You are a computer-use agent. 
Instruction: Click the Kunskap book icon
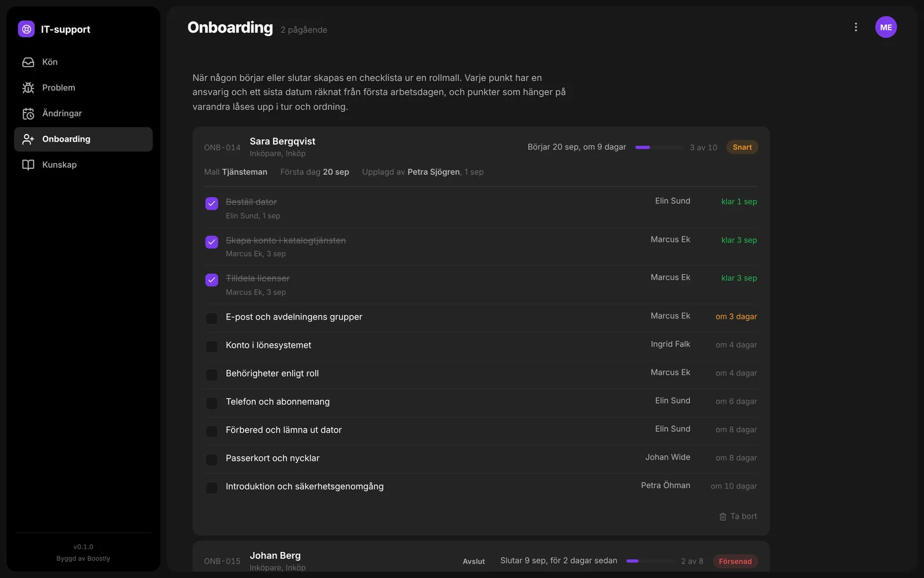pos(28,165)
